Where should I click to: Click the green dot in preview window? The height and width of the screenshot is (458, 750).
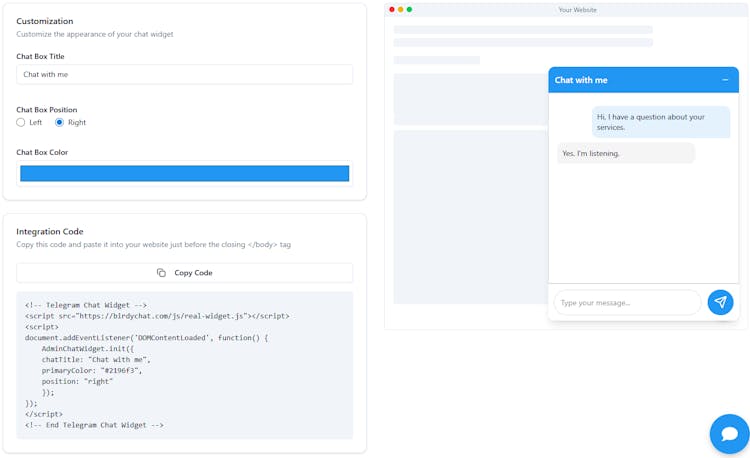coord(410,10)
